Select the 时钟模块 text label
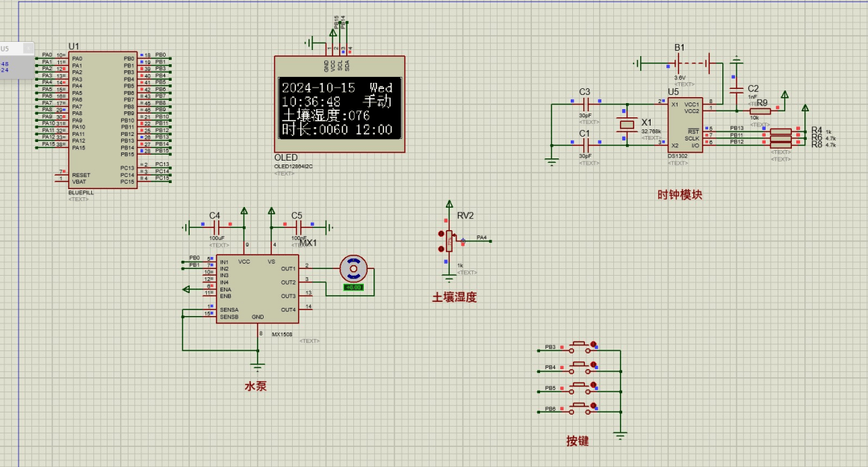 click(x=679, y=195)
